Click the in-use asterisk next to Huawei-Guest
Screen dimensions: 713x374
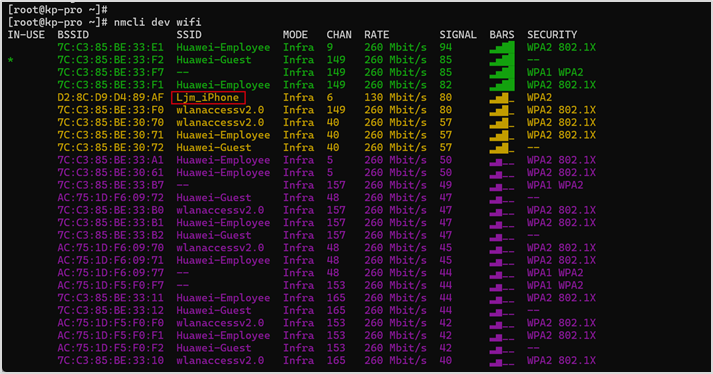[10, 60]
